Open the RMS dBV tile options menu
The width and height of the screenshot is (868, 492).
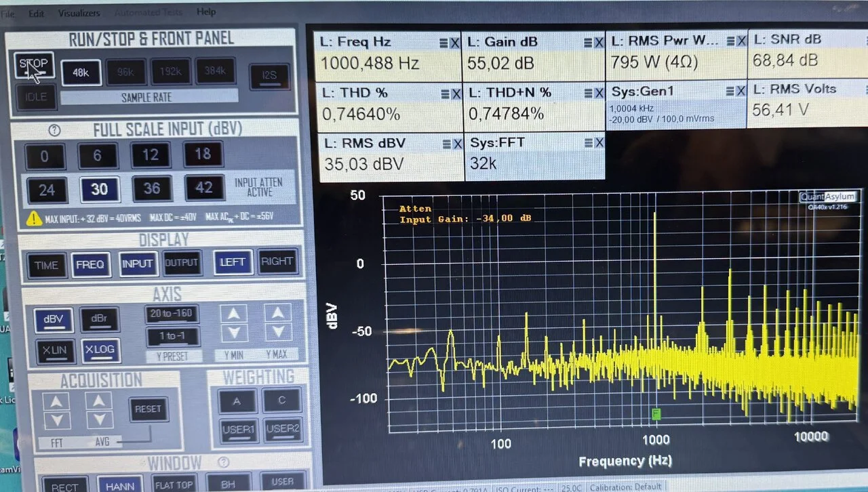pos(443,143)
